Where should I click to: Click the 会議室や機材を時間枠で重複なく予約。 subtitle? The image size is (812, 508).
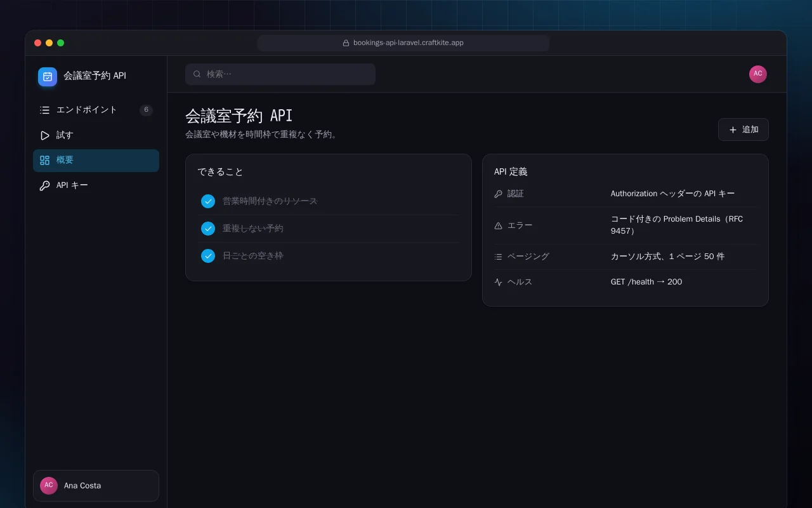click(x=261, y=135)
